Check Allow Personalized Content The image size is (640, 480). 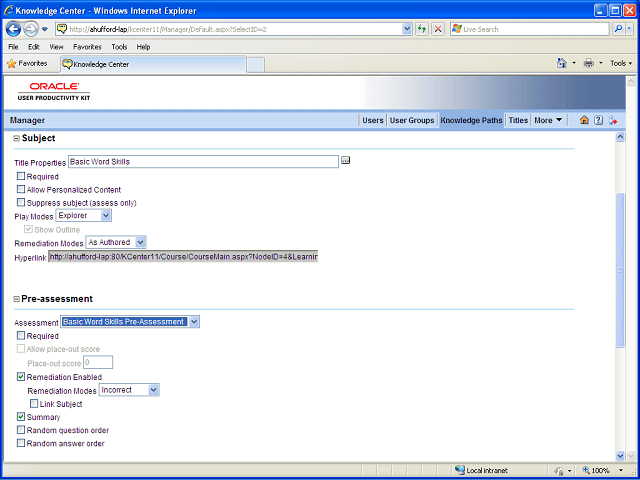(x=21, y=189)
